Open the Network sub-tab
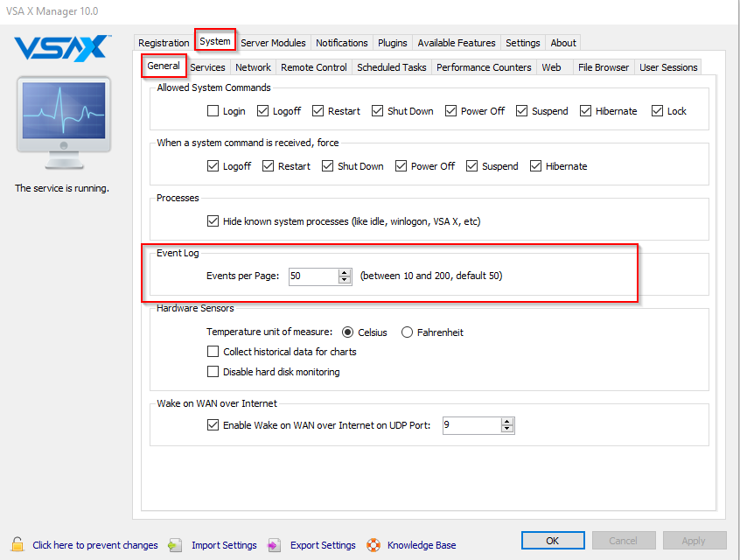Viewport: 740px width, 560px height. click(253, 67)
